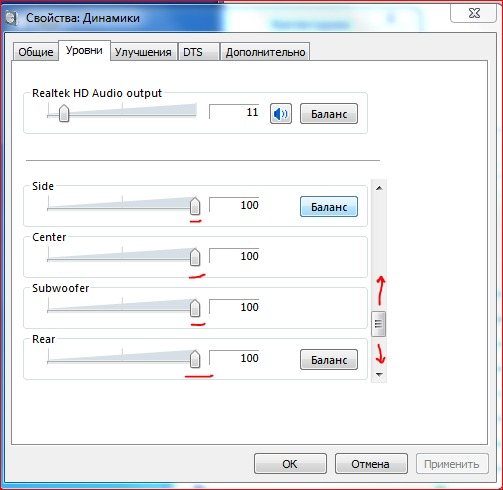Screen dimensions: 503x490
Task: Click the Center channel slider handle
Action: click(x=195, y=257)
